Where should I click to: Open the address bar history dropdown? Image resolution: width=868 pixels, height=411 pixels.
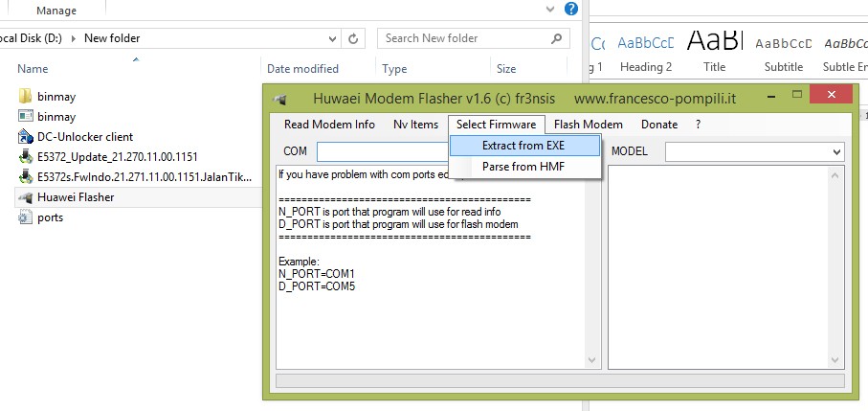[x=332, y=38]
